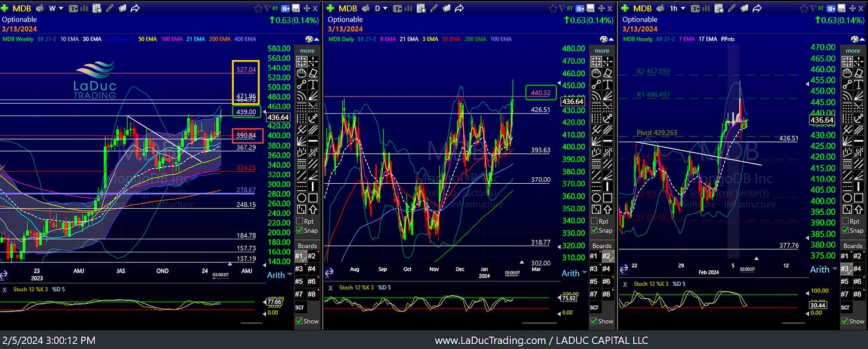Image resolution: width=868 pixels, height=349 pixels.
Task: Click green plus icon in daily chart header
Action: (330, 8)
